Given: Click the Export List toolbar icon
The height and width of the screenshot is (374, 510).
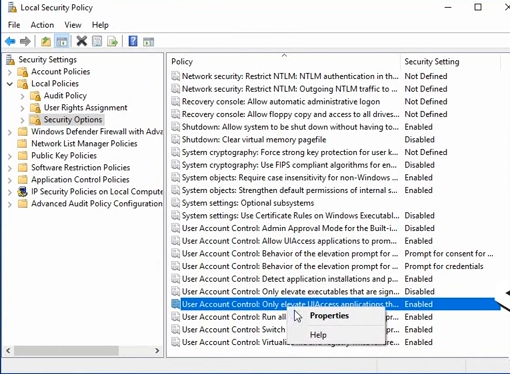Looking at the screenshot, I should 112,42.
